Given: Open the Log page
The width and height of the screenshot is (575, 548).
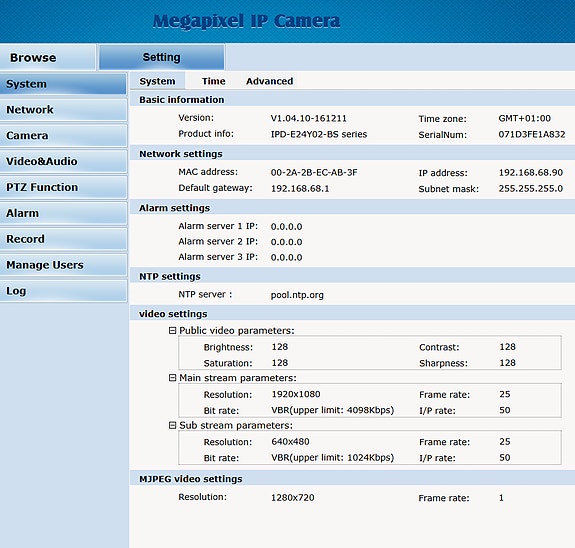Looking at the screenshot, I should click(x=63, y=291).
